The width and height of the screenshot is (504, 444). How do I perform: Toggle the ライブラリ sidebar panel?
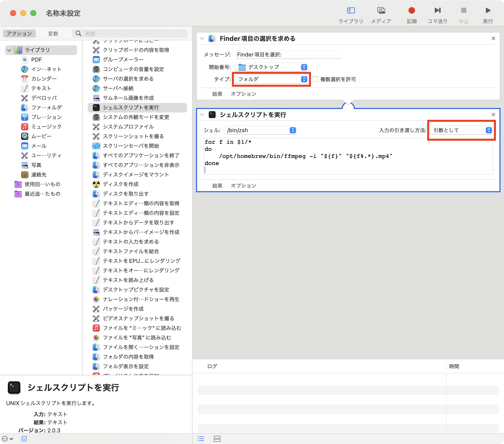[351, 11]
